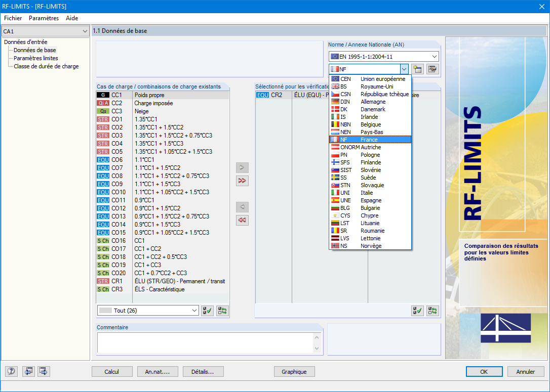Open Classe de durée de charge item
The image size is (550, 392).
[x=46, y=66]
